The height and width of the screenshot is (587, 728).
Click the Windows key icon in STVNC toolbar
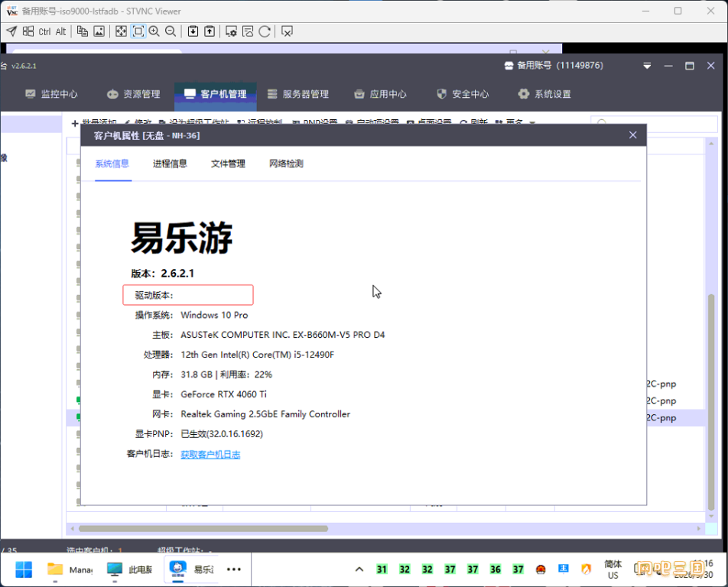click(28, 31)
